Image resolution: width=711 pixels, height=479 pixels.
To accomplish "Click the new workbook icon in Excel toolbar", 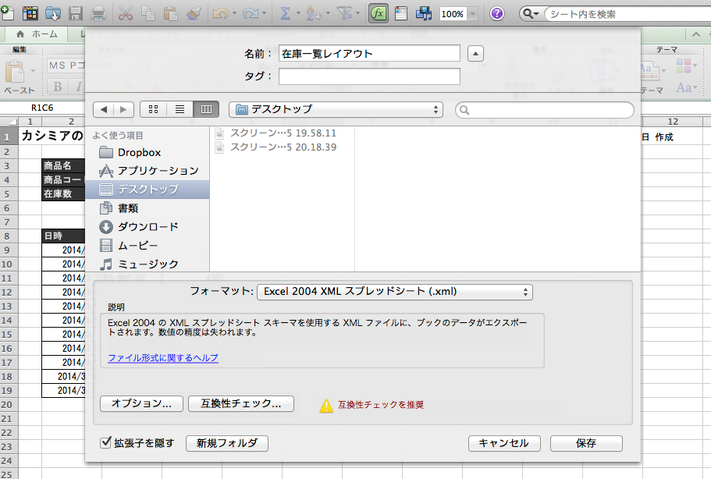I will coord(7,13).
